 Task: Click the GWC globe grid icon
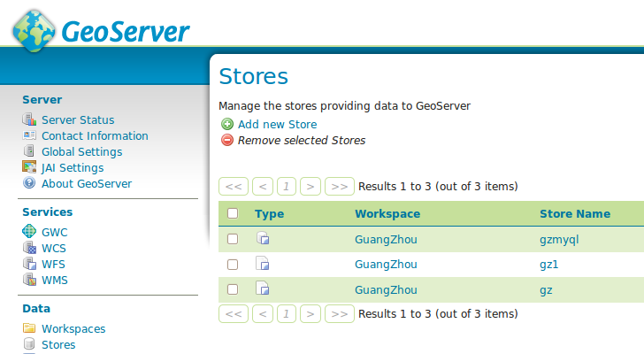click(x=29, y=231)
